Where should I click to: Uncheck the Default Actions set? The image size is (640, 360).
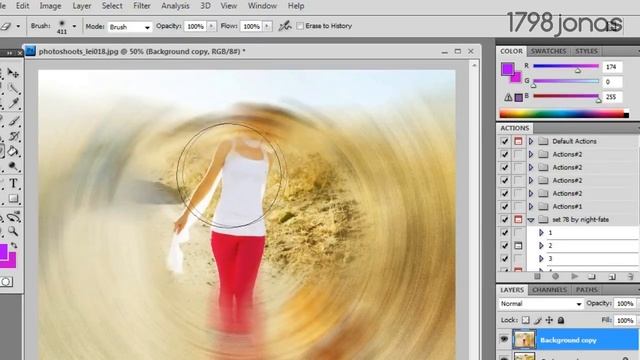(x=504, y=141)
